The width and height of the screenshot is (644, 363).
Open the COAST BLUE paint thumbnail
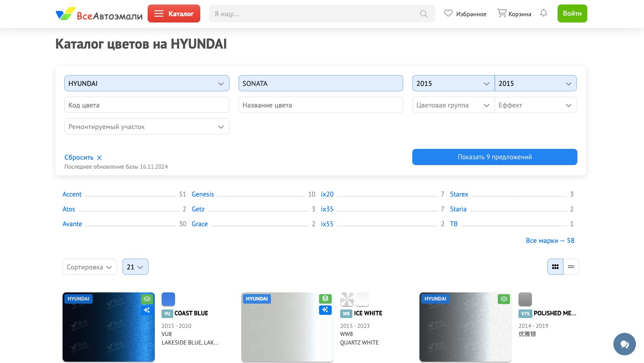pos(108,327)
